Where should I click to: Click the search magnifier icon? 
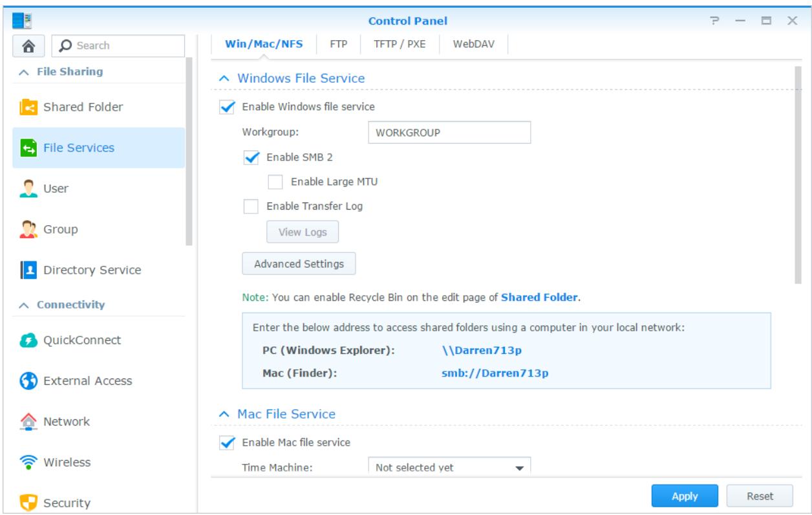pos(66,46)
